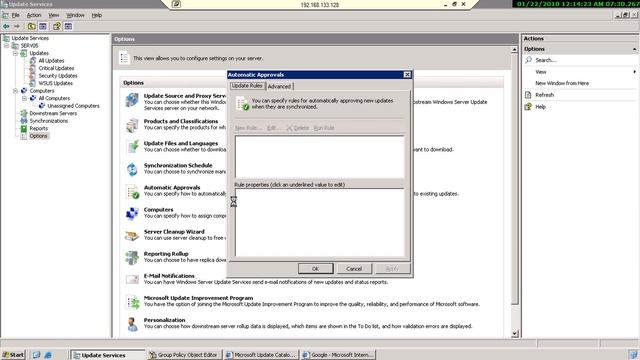Click the toolbar Help question-mark icon
This screenshot has width=640, height=360.
pos(57,27)
